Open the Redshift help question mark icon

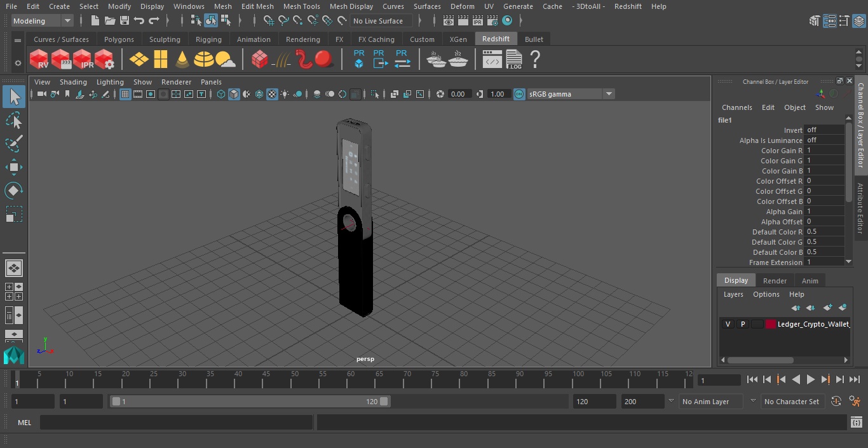point(535,60)
